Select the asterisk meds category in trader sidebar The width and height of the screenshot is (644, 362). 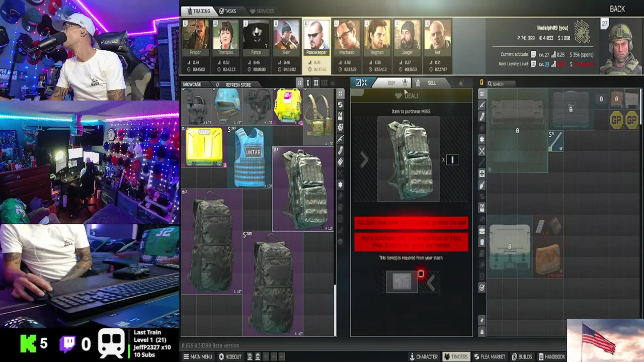[x=340, y=185]
